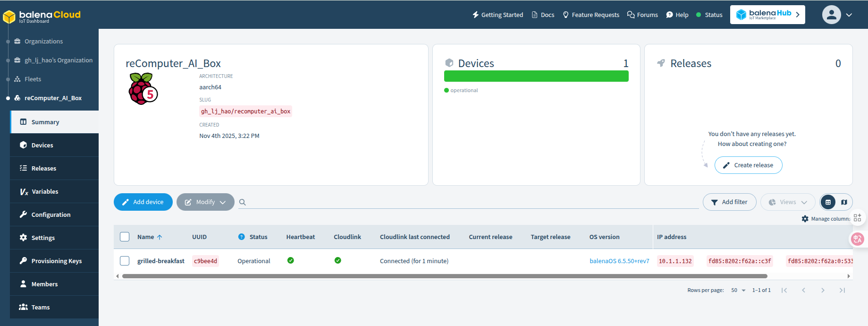Open Manage columns gear

tap(805, 219)
